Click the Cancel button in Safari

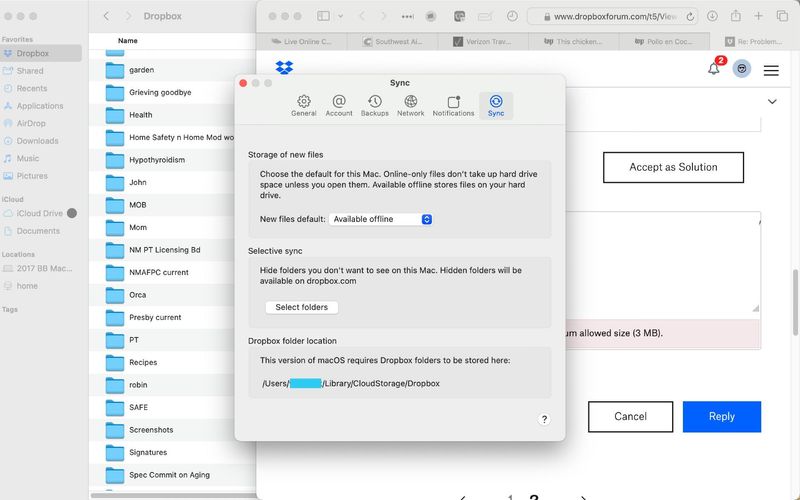pos(630,416)
